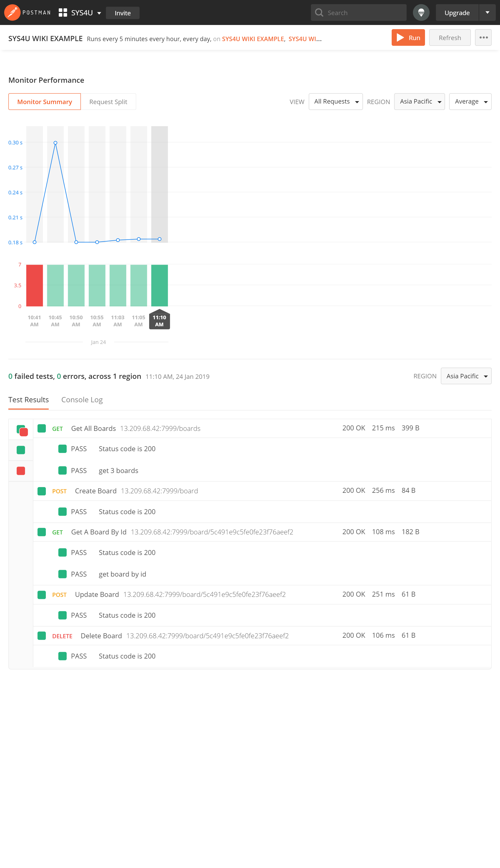Click the parachute icon in header
Viewport: 500px width, 868px height.
(421, 13)
